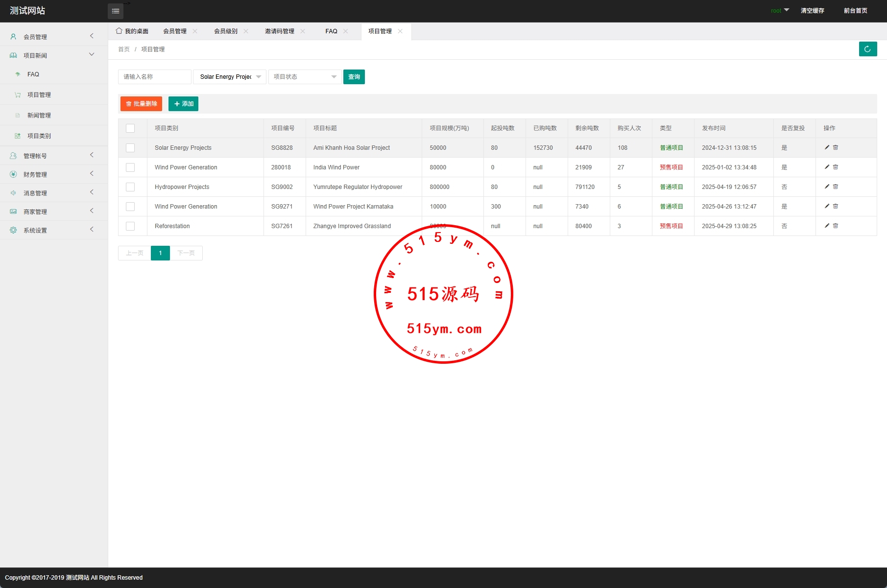Click the 查询 search button
This screenshot has width=887, height=588.
pyautogui.click(x=354, y=77)
